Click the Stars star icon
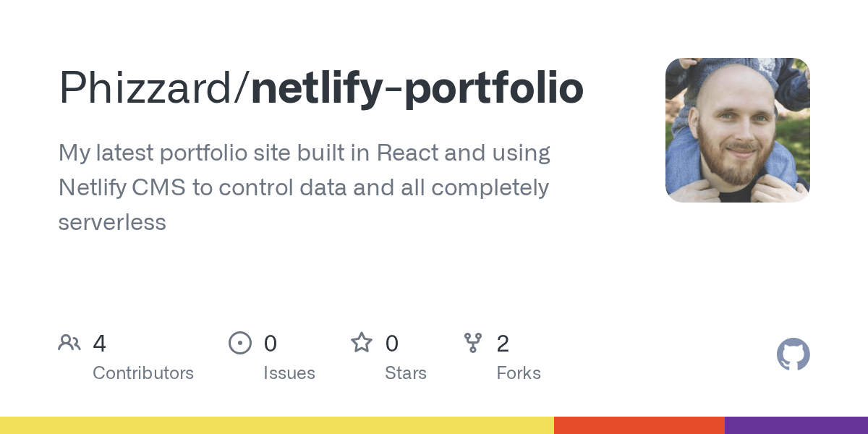The image size is (868, 434). point(362,342)
